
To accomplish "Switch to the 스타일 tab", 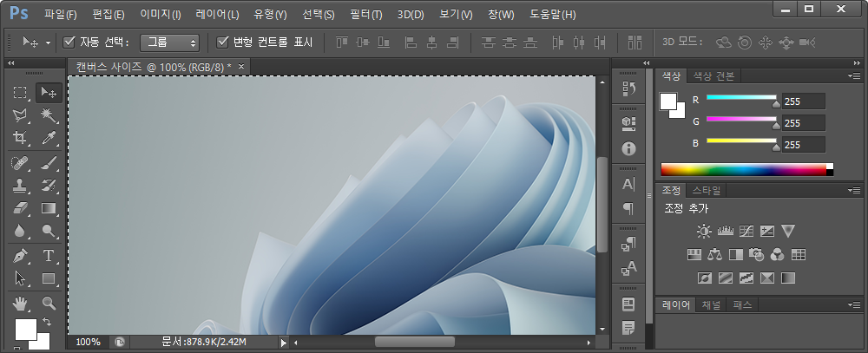I will [x=706, y=190].
